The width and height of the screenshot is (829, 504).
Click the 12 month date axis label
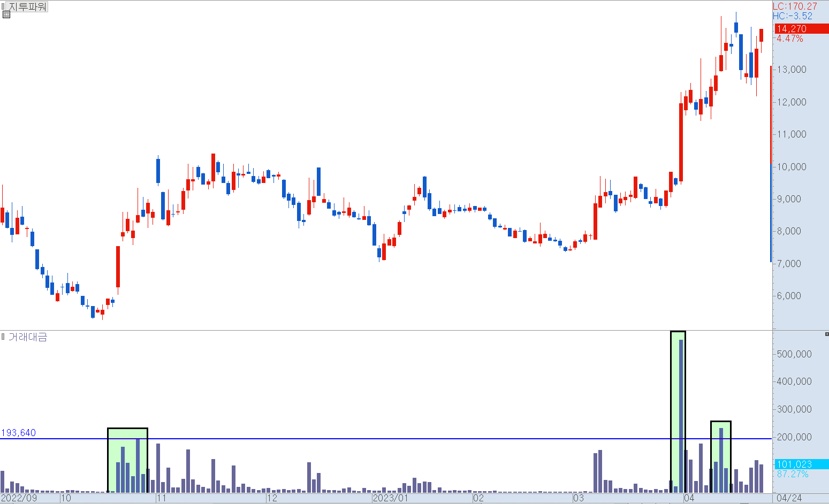(x=272, y=499)
